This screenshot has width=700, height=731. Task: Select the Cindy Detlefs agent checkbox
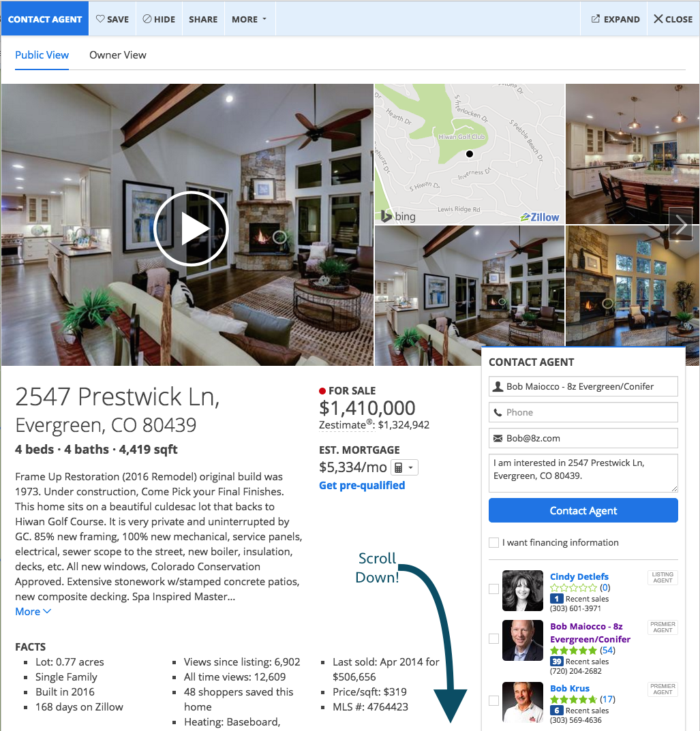tap(493, 589)
